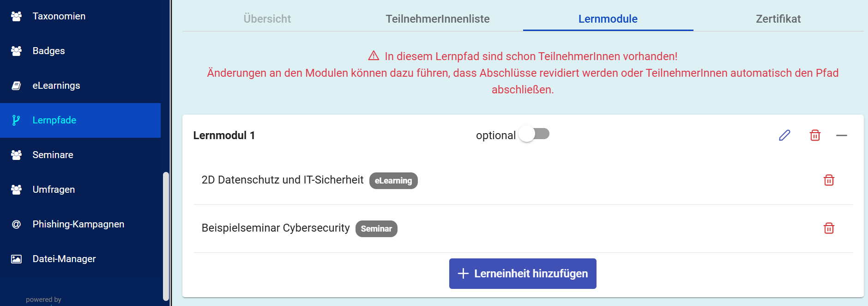Image resolution: width=868 pixels, height=306 pixels.
Task: Click the Phishing-Kampagnen @ icon
Action: click(x=16, y=224)
